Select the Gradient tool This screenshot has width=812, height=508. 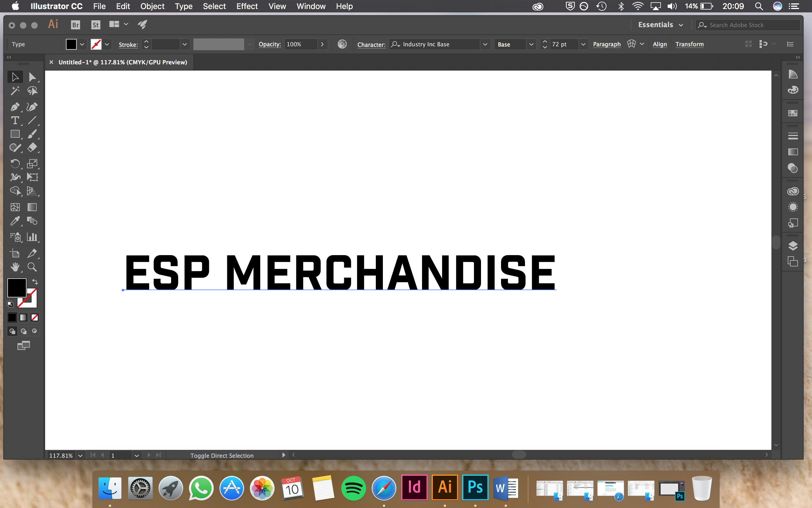pos(32,207)
